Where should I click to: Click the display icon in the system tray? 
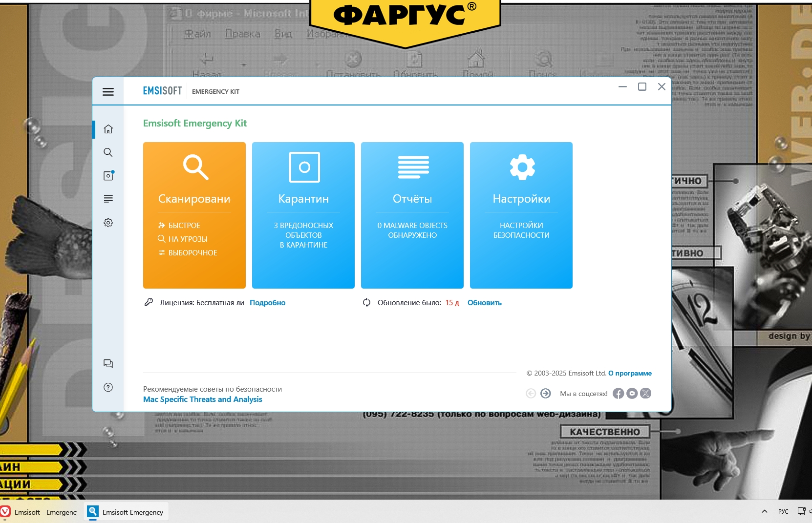click(801, 511)
